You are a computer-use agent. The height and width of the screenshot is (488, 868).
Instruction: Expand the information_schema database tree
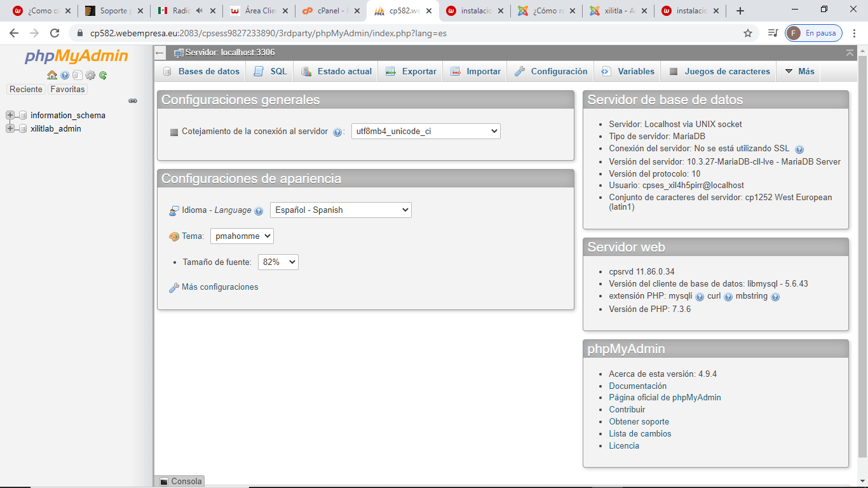10,116
